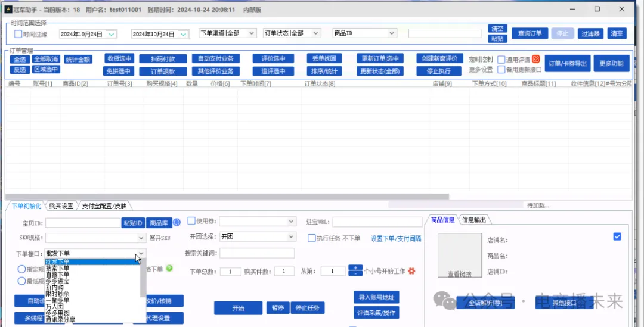Click the plus increment button for 从第
644x327 pixels.
coord(355,267)
